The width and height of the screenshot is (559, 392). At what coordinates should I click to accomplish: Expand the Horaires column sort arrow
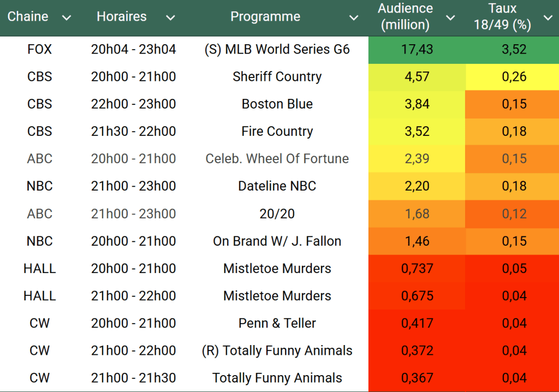(x=170, y=18)
